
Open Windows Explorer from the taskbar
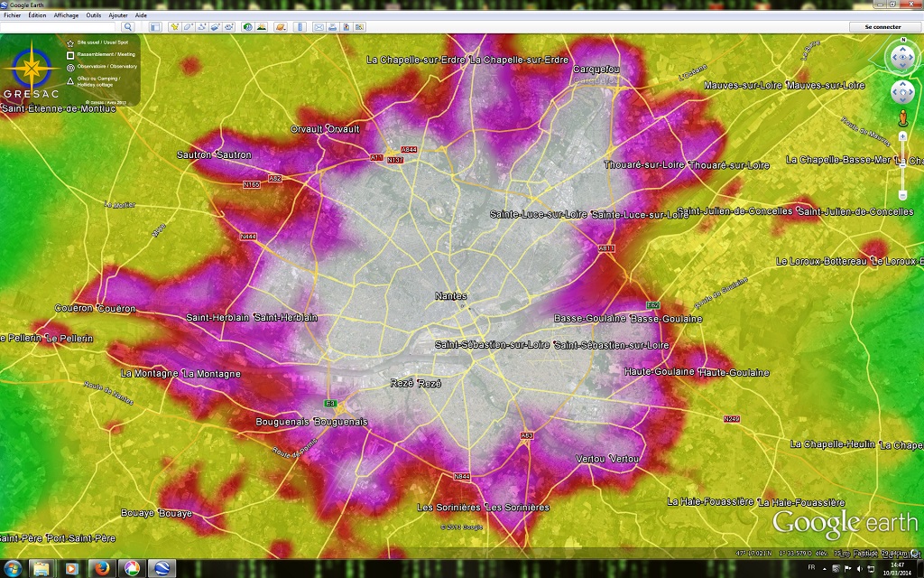[41, 569]
